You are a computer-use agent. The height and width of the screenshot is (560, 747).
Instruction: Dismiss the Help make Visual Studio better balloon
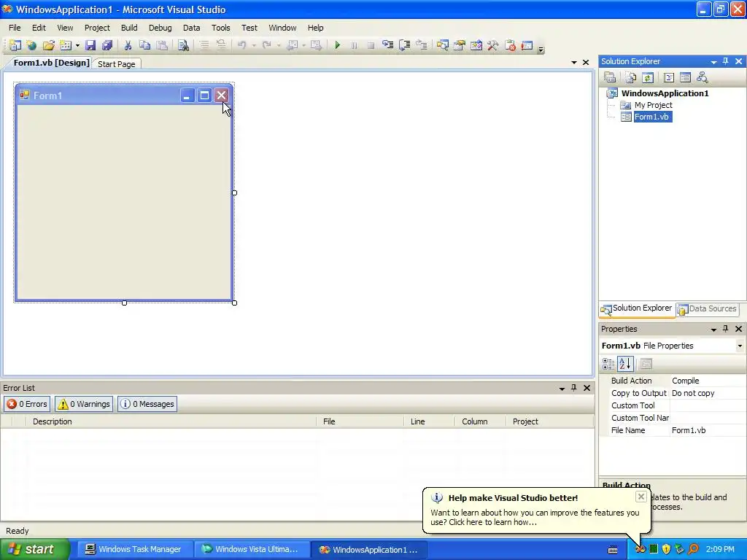point(641,497)
